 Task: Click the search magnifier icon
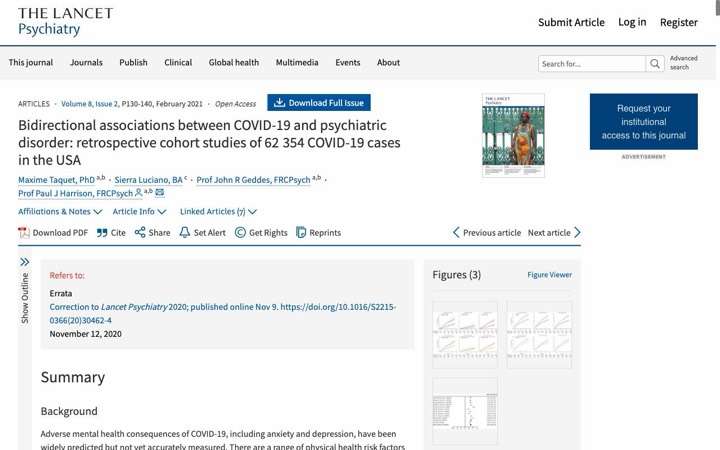click(x=655, y=63)
